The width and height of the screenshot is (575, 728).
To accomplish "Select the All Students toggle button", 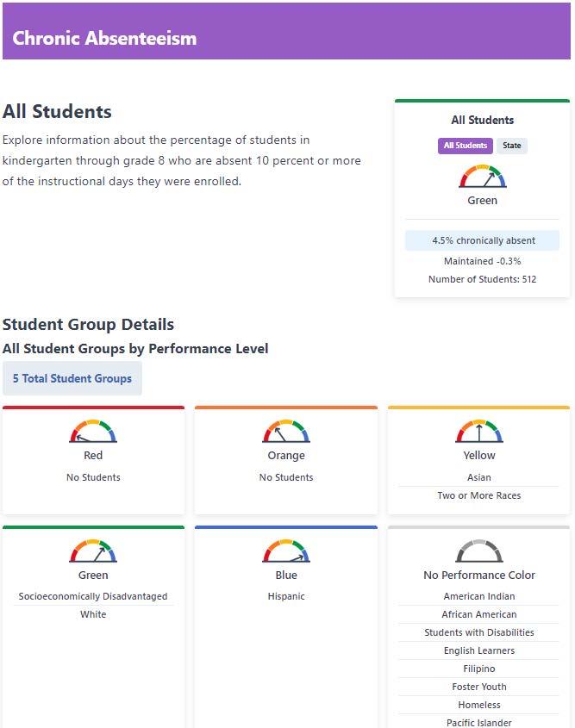I will pyautogui.click(x=465, y=146).
